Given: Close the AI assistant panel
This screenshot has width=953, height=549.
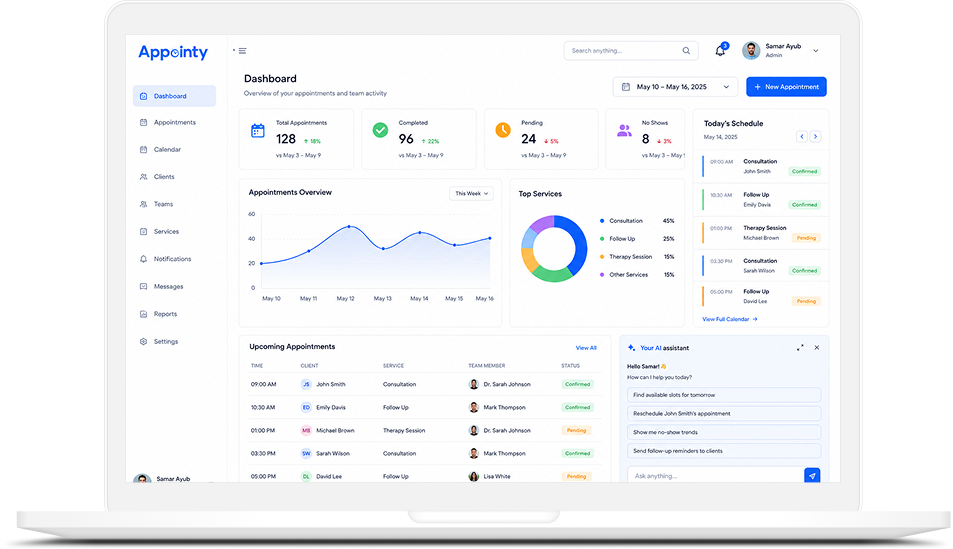Looking at the screenshot, I should 817,348.
